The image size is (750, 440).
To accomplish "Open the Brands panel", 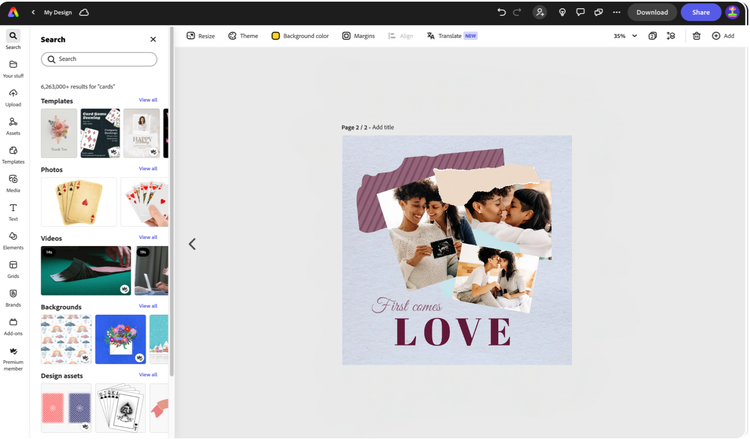I will click(13, 297).
